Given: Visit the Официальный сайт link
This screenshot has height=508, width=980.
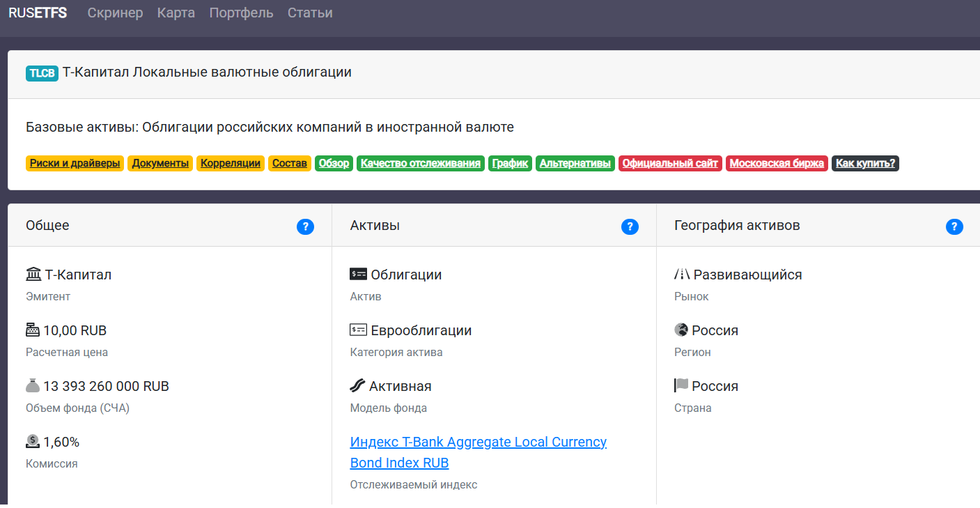Looking at the screenshot, I should click(x=670, y=164).
